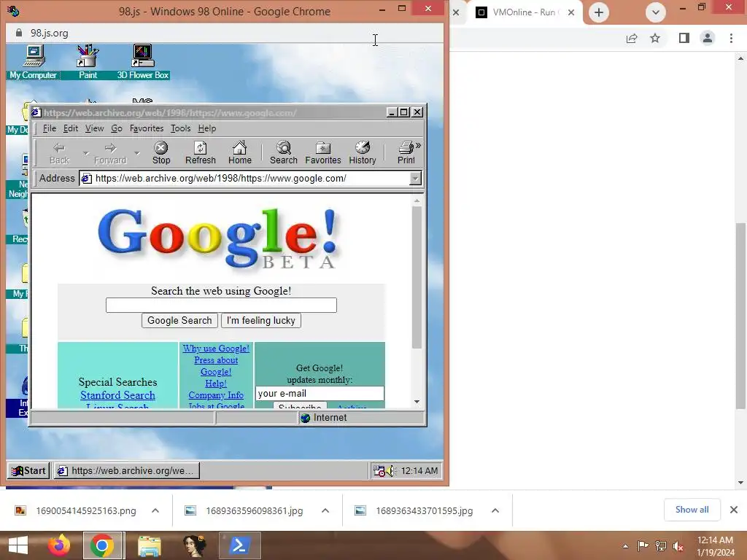Click the portrait app icon on taskbar
The width and height of the screenshot is (747, 560).
[195, 545]
